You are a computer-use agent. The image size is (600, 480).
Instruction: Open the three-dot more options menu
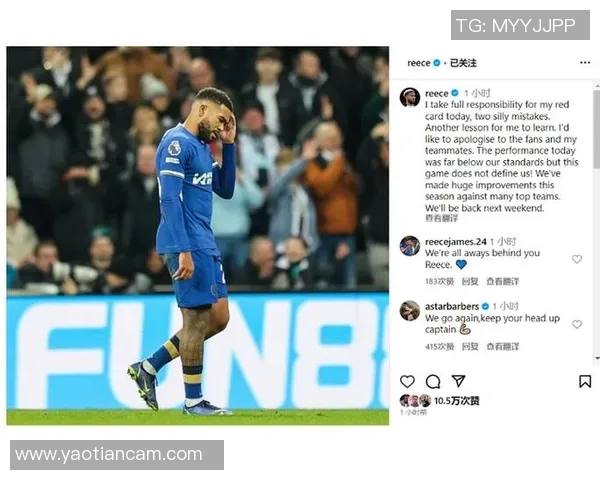point(585,62)
